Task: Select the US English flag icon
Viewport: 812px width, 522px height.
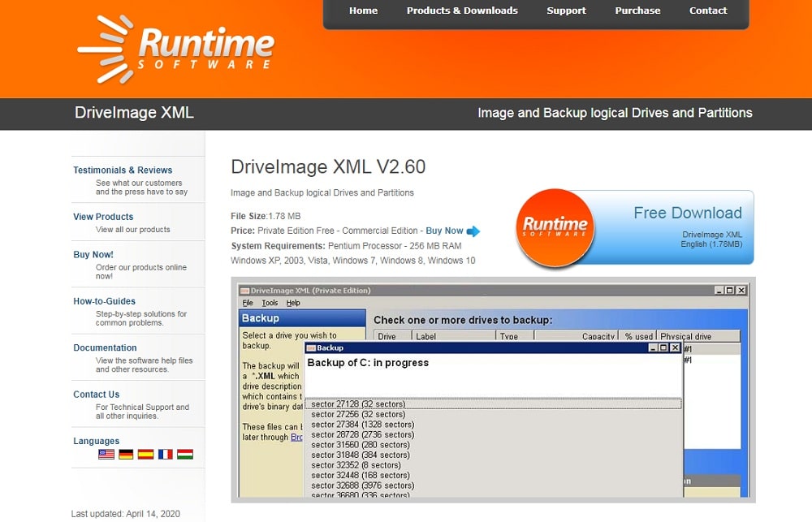Action: point(106,454)
